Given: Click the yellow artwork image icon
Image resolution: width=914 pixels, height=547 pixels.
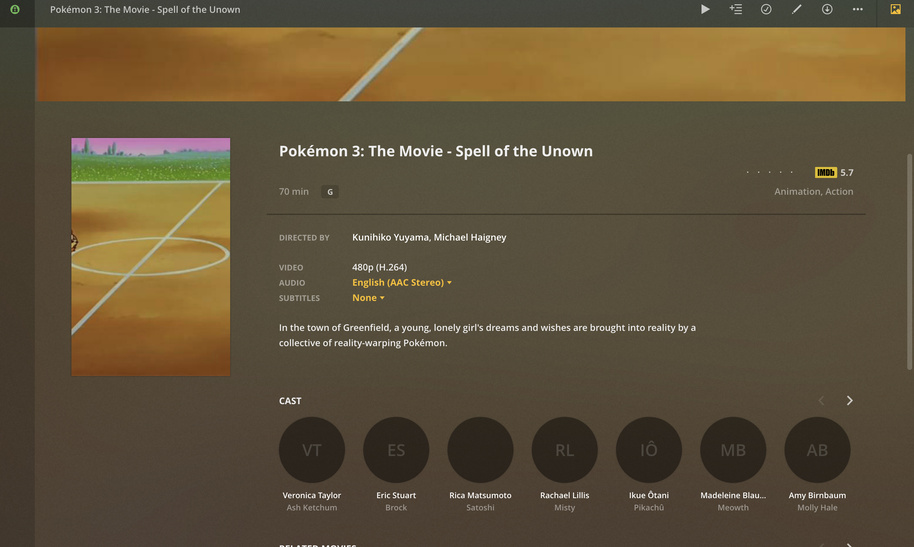Looking at the screenshot, I should 895,9.
